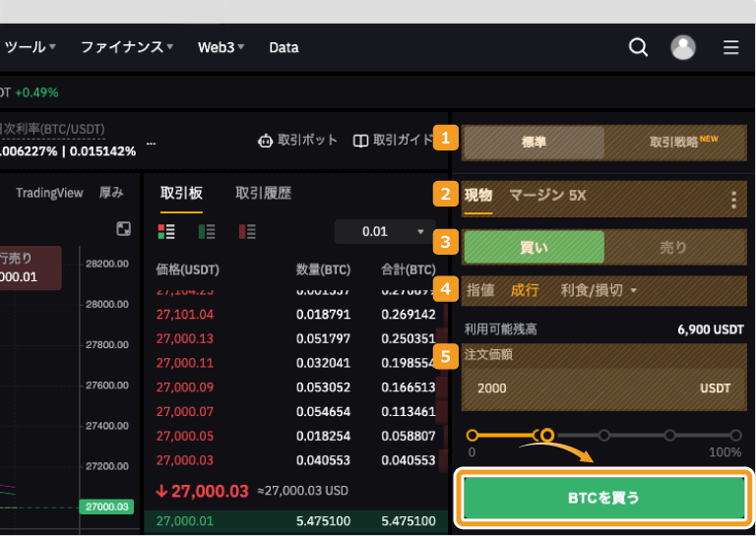Click the search magnifier icon
Image resolution: width=756 pixels, height=536 pixels.
click(x=638, y=47)
